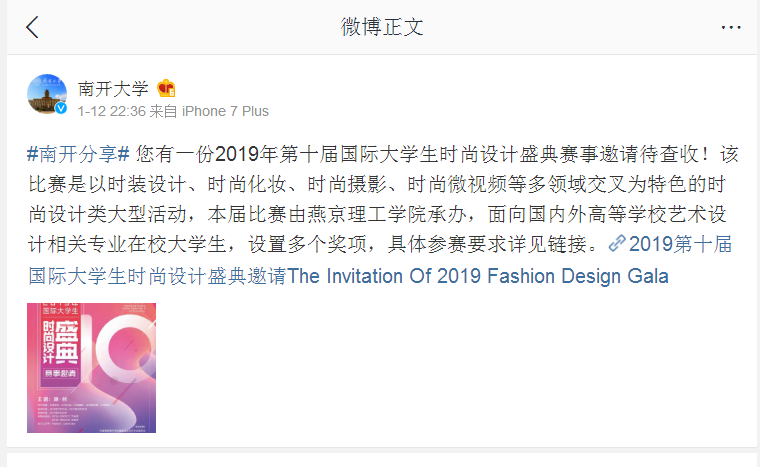
Task: Go back using the left arrow
Action: click(x=33, y=27)
